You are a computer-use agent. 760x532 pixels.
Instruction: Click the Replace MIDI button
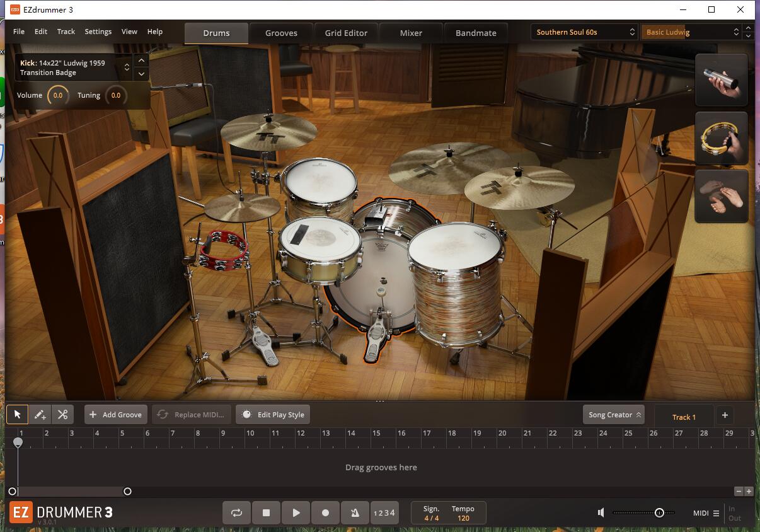[192, 415]
